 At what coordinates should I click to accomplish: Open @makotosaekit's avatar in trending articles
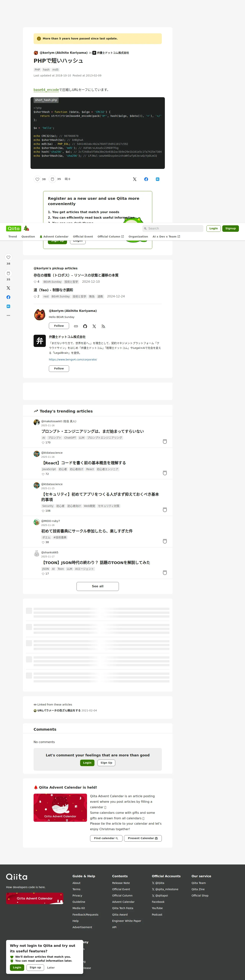(37, 422)
